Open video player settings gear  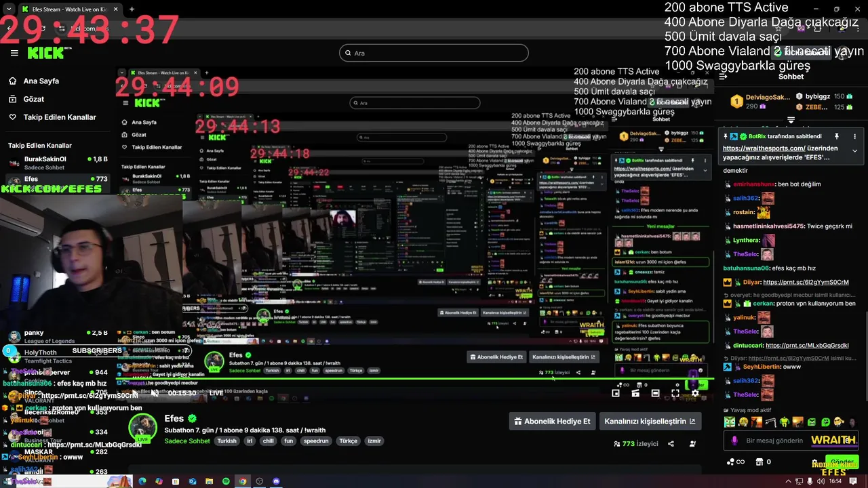pos(694,393)
